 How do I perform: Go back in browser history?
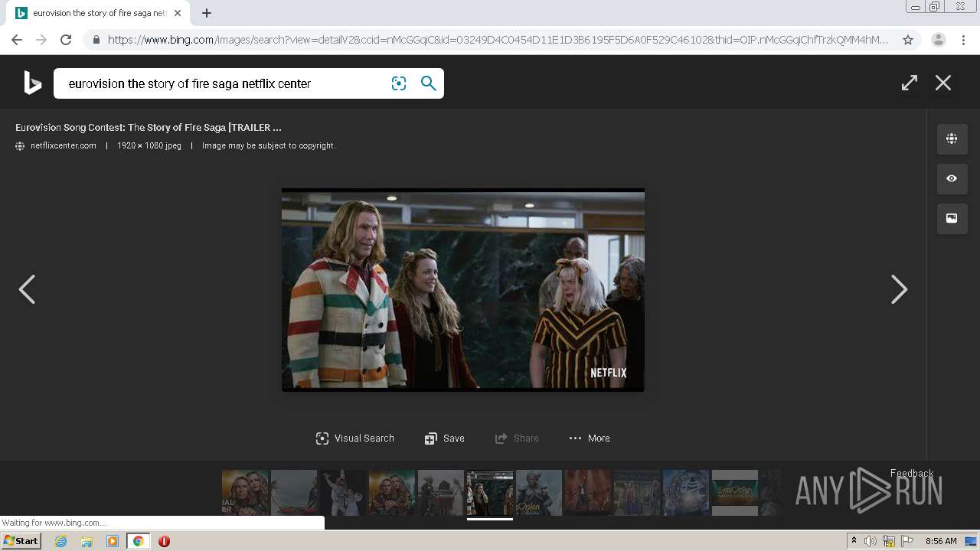[x=17, y=40]
